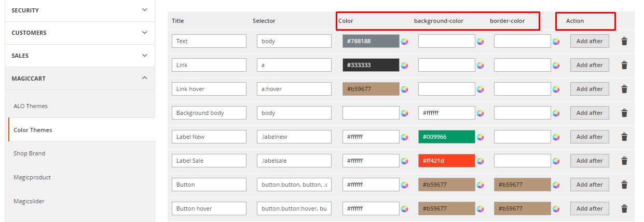Screen dimensions: 644x222
Task: Open background-color picker for Background body row
Action: click(x=480, y=113)
